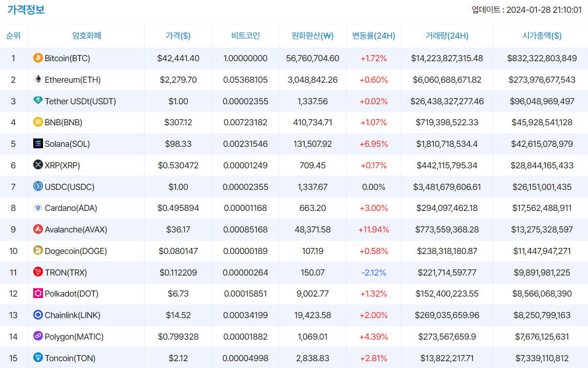Click Polygon volume $273,567,659.9
Screen dimensions: 588x368
coord(447,337)
